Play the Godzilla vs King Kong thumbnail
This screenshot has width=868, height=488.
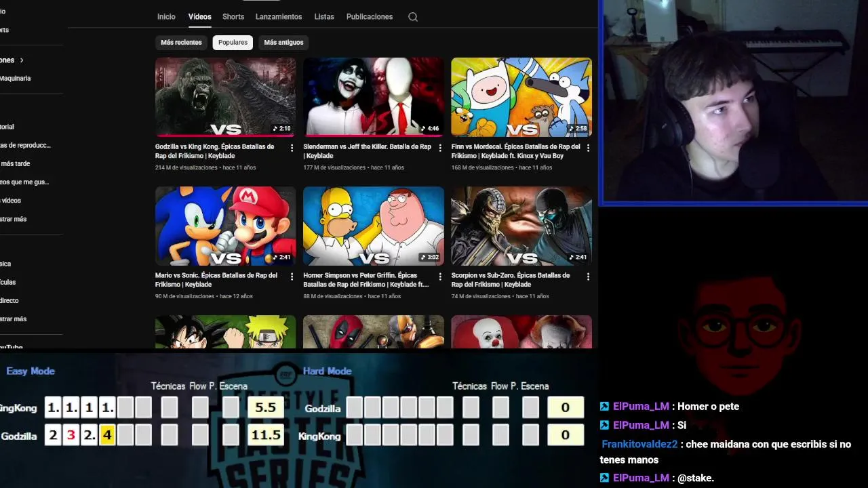225,97
